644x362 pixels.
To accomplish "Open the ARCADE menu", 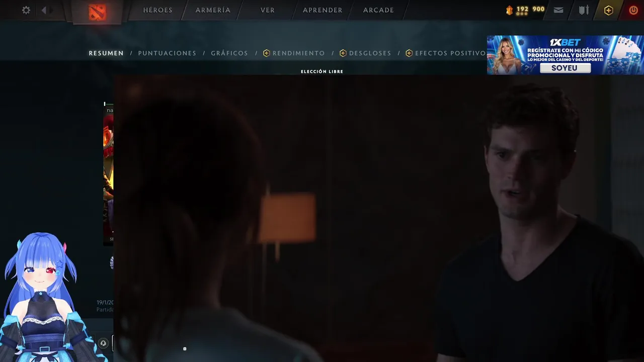I will coord(378,10).
